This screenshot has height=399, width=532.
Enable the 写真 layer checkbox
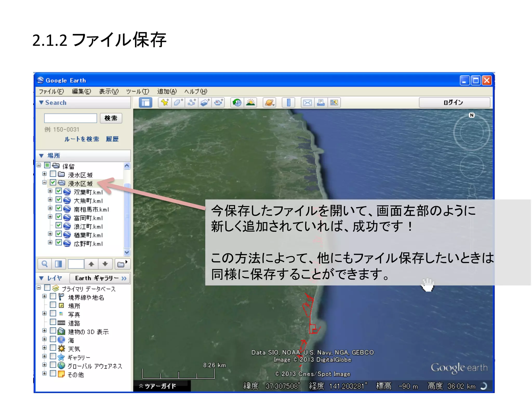tap(53, 313)
